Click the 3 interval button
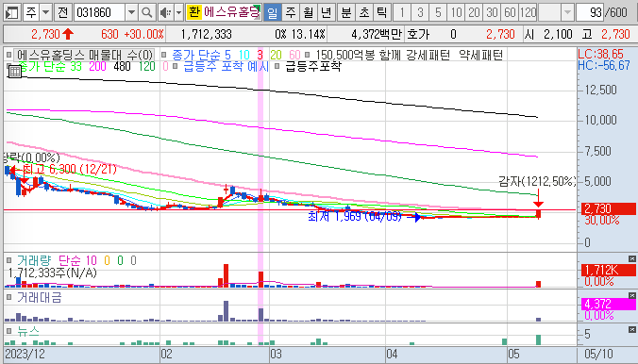Image resolution: width=638 pixels, height=364 pixels. (x=420, y=12)
